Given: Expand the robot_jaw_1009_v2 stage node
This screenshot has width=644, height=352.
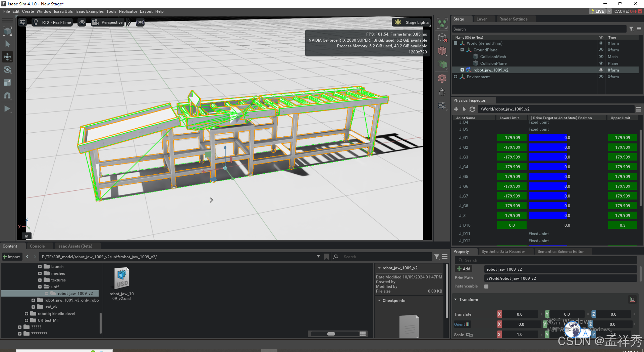Looking at the screenshot, I should click(x=462, y=70).
